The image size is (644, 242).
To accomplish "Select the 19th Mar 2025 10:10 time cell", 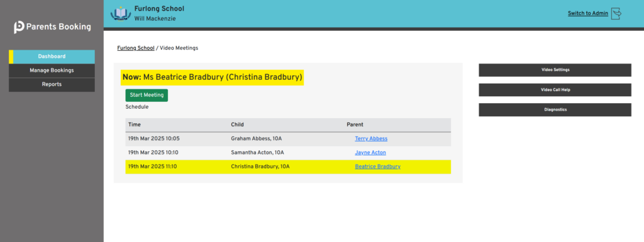I will 153,153.
